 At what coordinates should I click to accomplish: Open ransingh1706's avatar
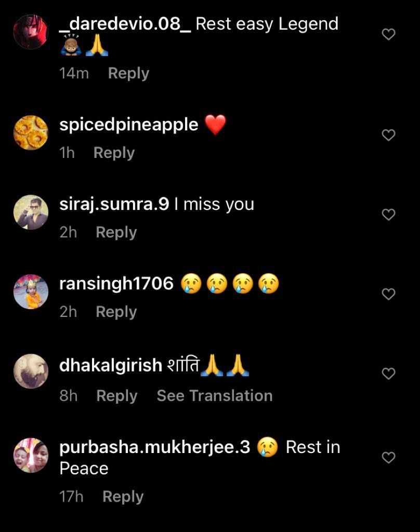tap(31, 291)
